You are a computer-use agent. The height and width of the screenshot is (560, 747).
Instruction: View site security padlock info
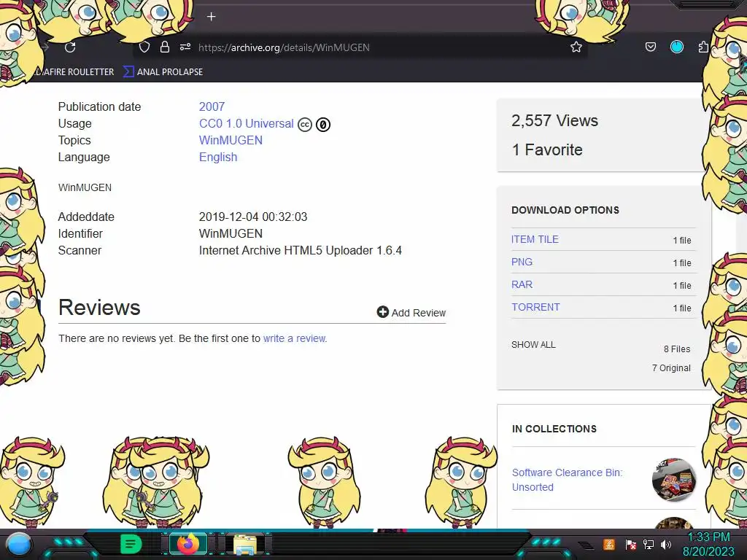coord(165,47)
